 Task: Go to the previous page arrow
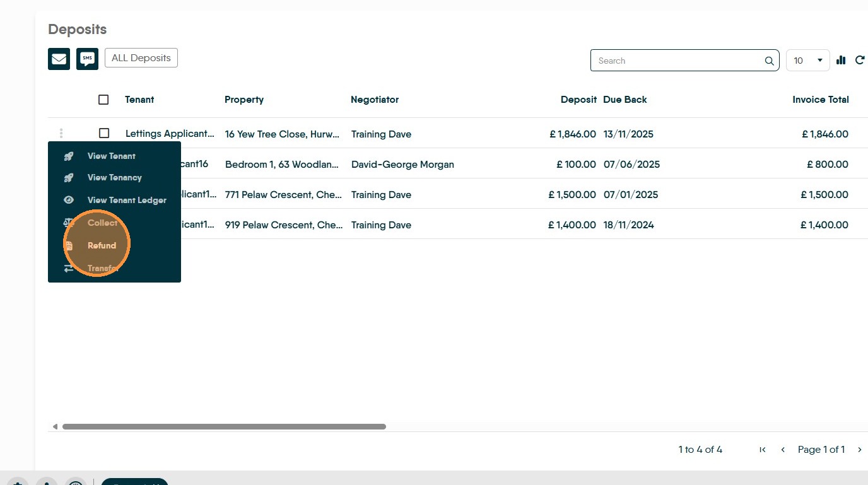pos(783,450)
